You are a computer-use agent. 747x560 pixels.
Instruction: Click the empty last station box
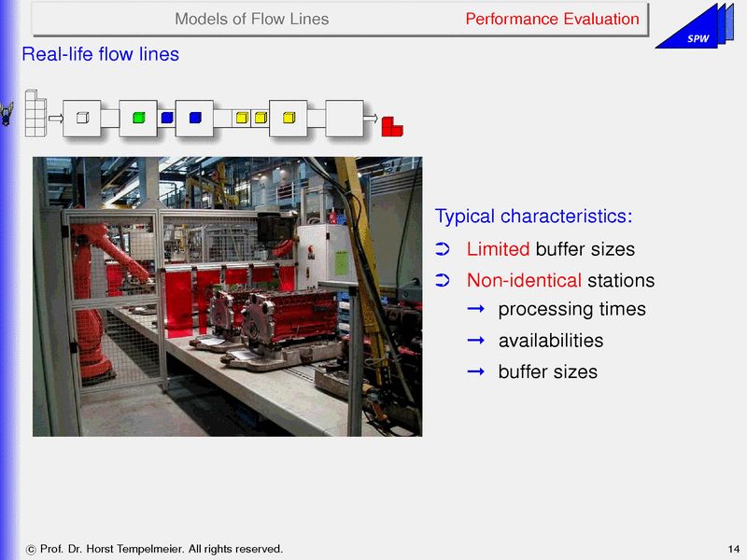click(x=344, y=118)
